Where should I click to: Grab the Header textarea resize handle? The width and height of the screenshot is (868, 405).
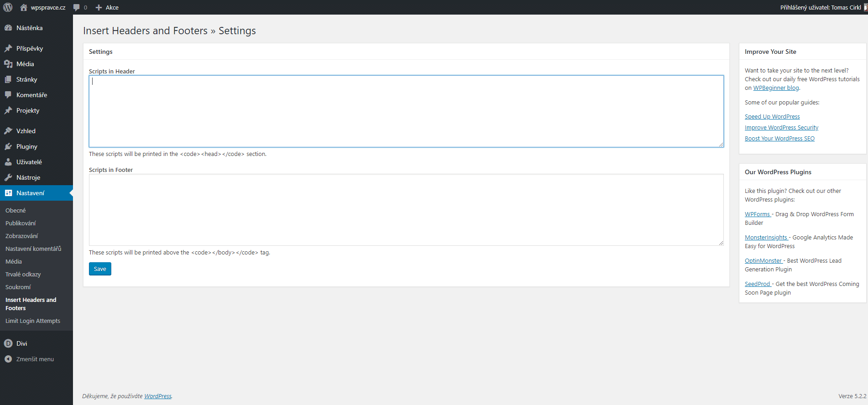721,145
